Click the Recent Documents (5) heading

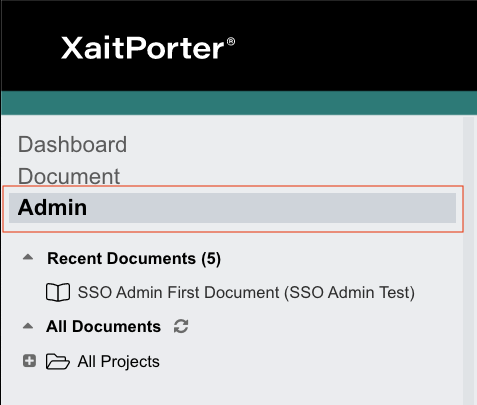134,259
